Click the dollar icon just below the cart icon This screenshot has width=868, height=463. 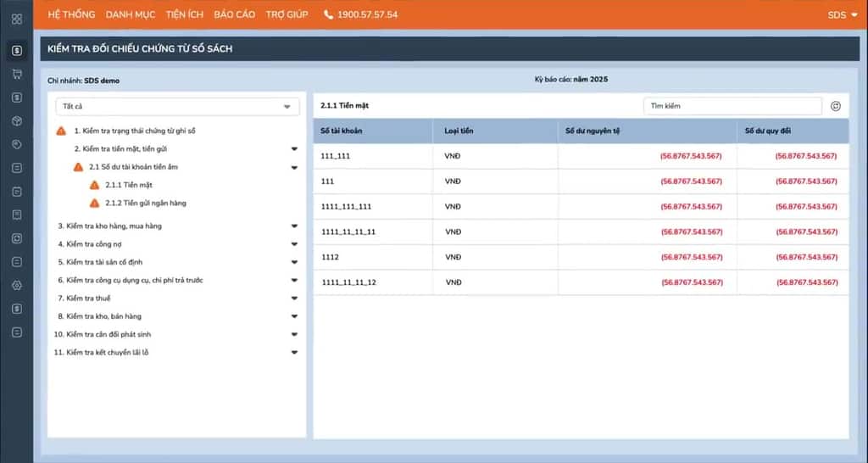click(17, 98)
